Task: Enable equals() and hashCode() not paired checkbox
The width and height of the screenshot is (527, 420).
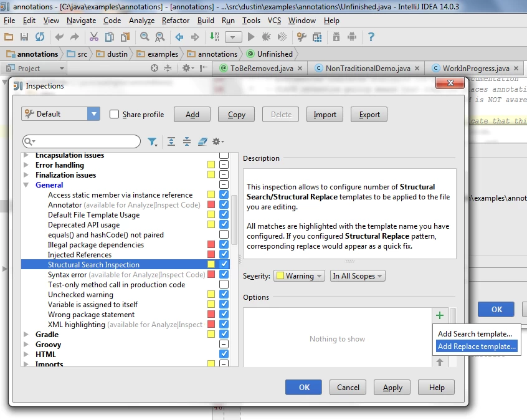Action: (x=224, y=234)
